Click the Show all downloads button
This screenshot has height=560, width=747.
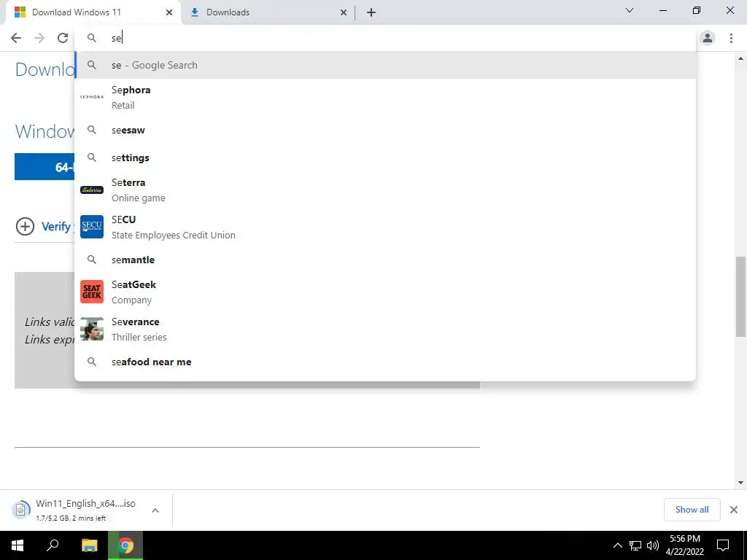click(x=692, y=510)
